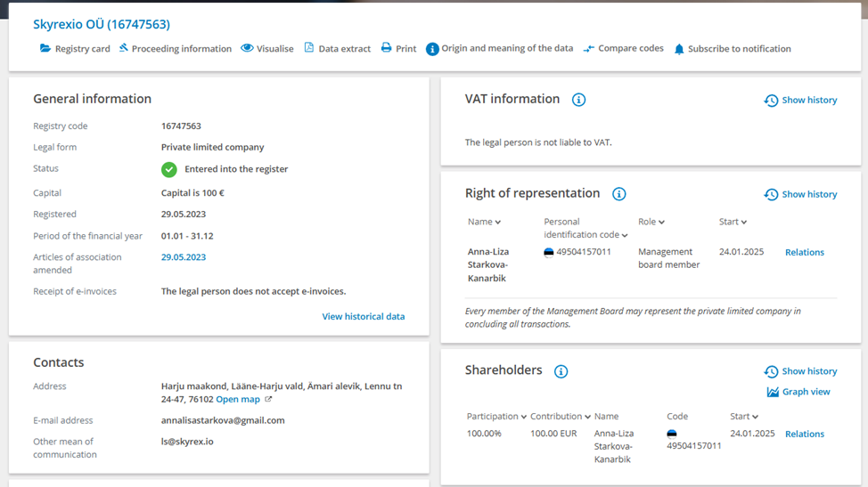The width and height of the screenshot is (868, 487).
Task: Show history for VAT information
Action: pos(800,101)
